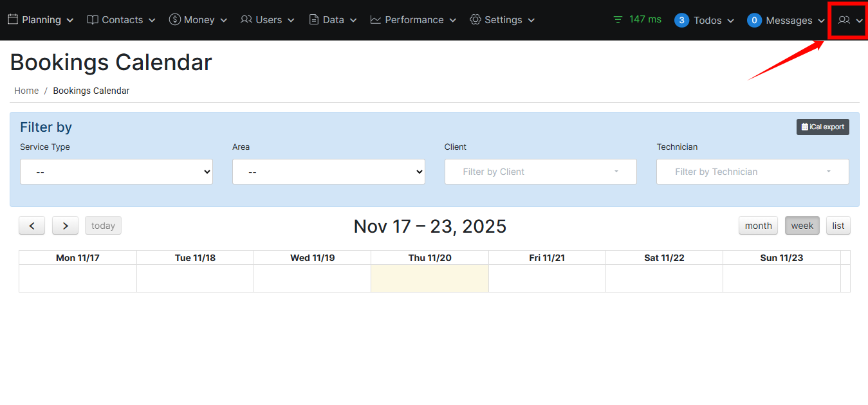
Task: Click the dollar icon beside Money
Action: tap(174, 19)
